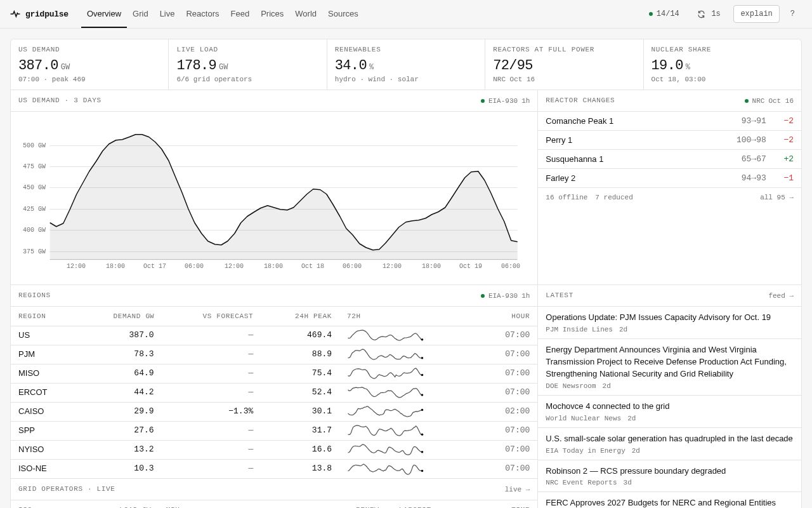812x508 pixels.
Task: Open the Prices tab
Action: point(272,14)
